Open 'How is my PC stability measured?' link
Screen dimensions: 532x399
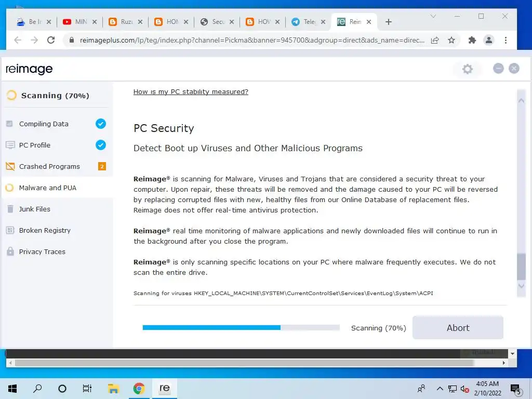tap(191, 91)
